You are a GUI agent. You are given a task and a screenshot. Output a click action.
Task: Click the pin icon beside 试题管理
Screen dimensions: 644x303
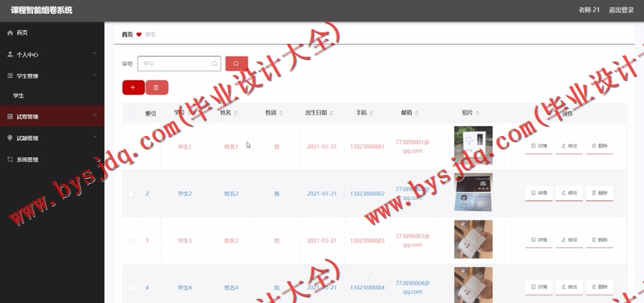11,139
